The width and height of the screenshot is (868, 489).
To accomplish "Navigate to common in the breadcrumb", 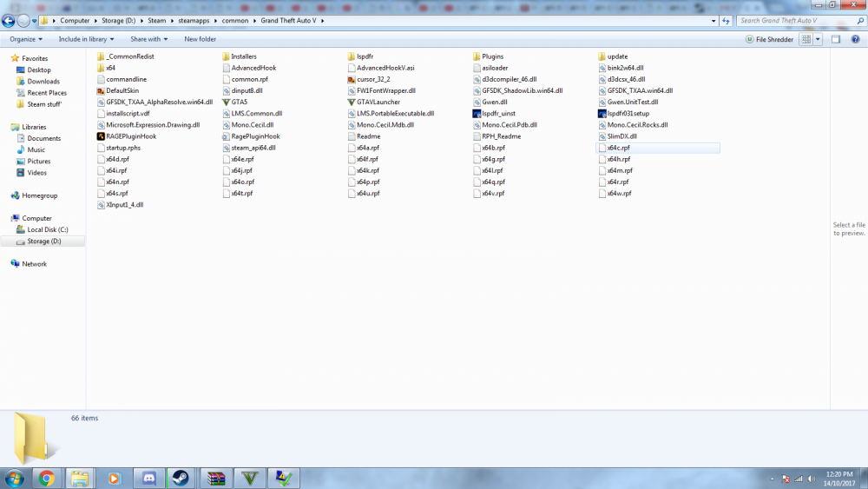I will pos(234,21).
